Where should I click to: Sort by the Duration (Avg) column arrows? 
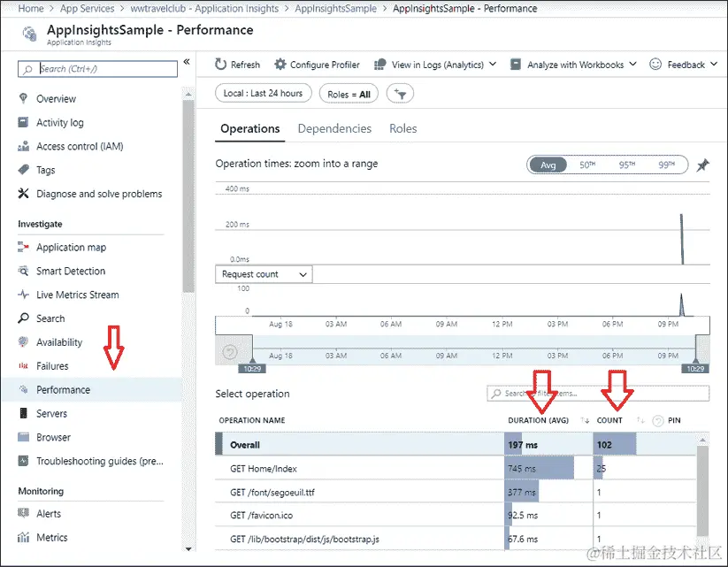point(585,420)
